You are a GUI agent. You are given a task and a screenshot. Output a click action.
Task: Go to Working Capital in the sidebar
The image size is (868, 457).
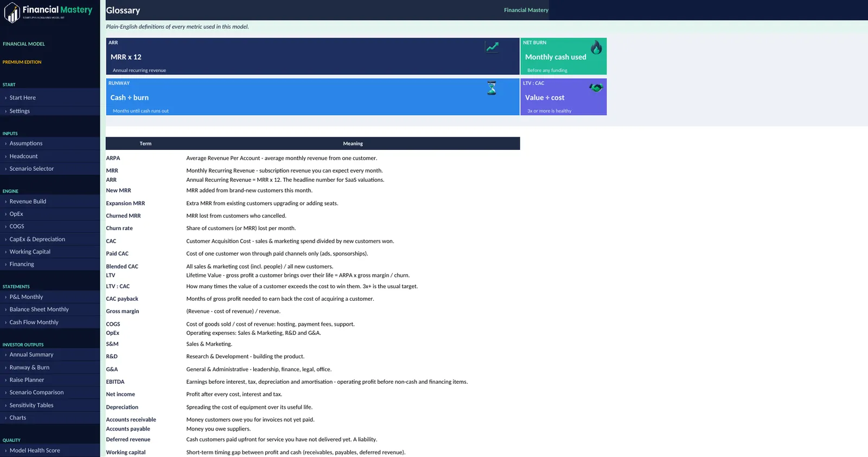tap(50, 252)
